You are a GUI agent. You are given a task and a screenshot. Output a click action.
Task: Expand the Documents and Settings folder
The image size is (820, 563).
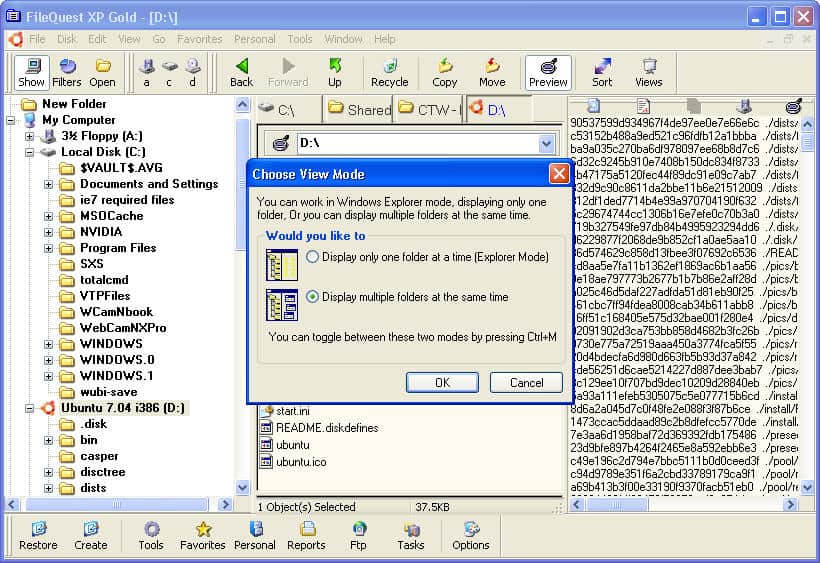pos(48,184)
